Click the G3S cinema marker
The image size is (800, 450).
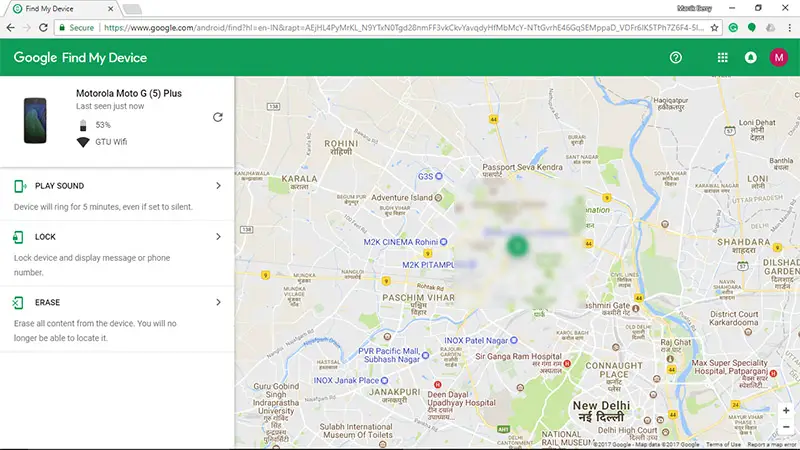coord(439,176)
